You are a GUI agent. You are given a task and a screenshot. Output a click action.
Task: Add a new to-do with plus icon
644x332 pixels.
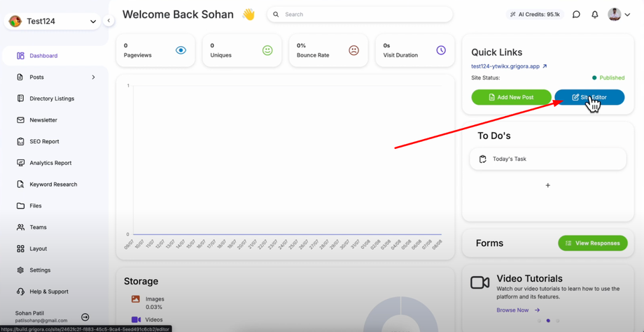(x=547, y=185)
